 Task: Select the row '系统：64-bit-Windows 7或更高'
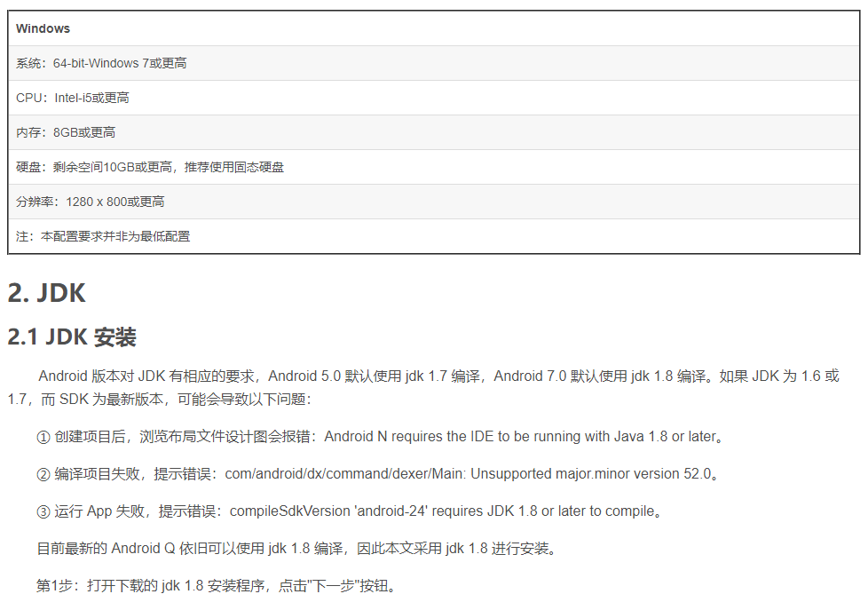pyautogui.click(x=433, y=63)
